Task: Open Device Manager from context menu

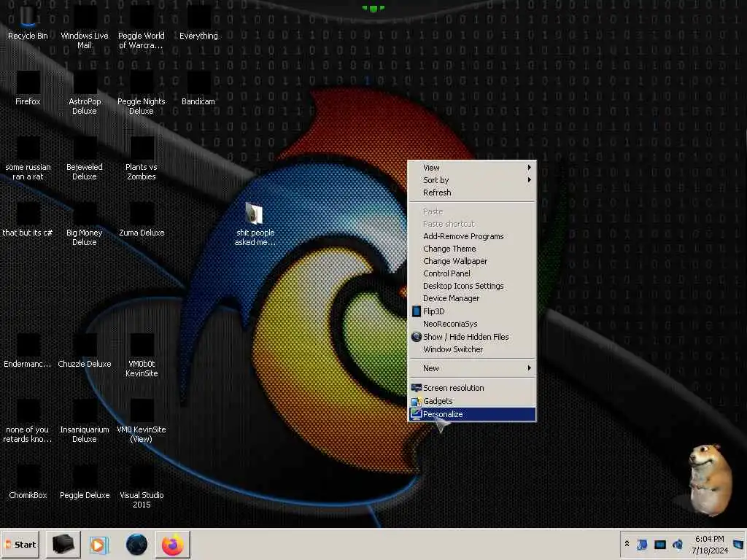Action: point(472,298)
